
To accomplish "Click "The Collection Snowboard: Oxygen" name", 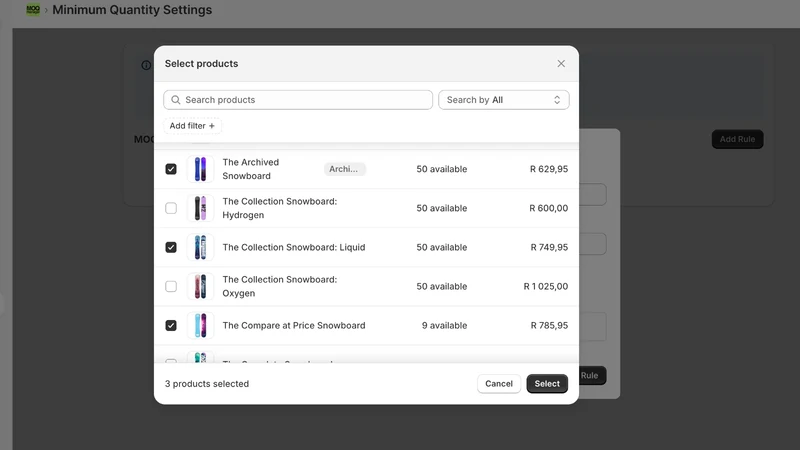I will [x=280, y=286].
